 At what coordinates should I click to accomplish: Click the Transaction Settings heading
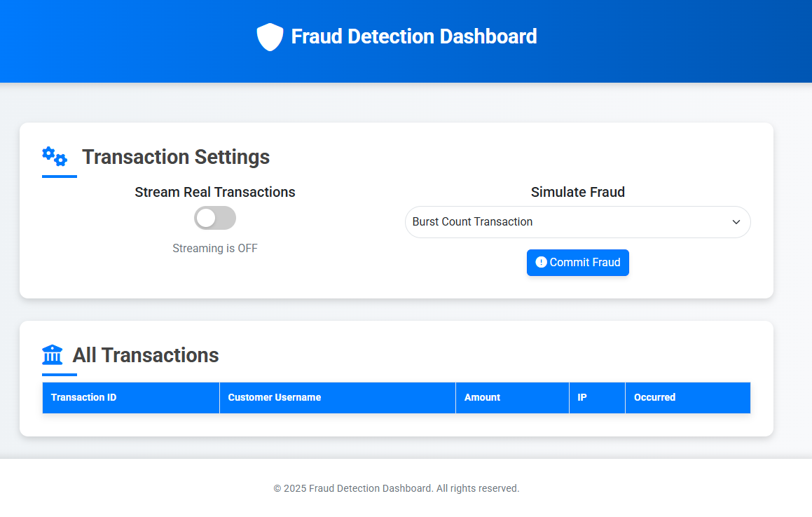tap(176, 157)
